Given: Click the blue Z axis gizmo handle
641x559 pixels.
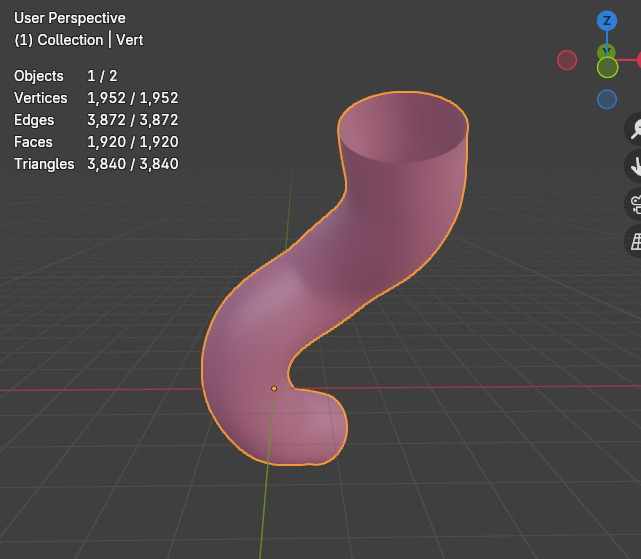Looking at the screenshot, I should click(607, 21).
